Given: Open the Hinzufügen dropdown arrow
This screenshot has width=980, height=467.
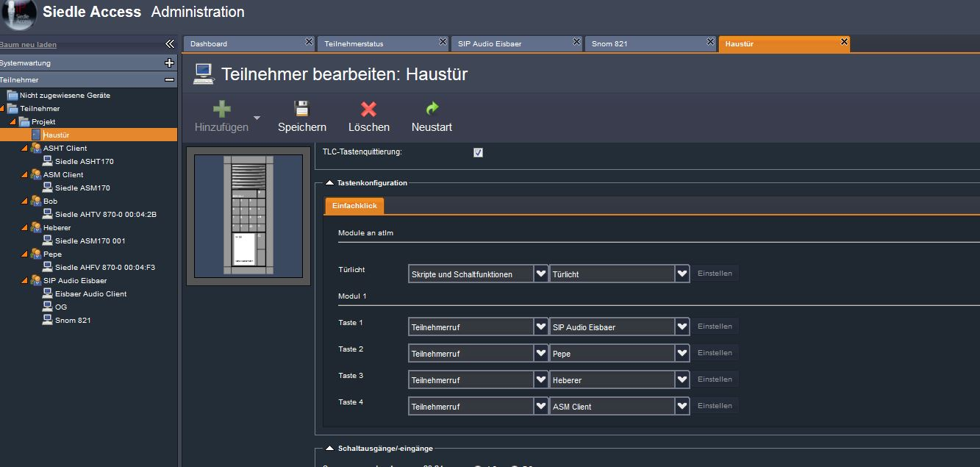Looking at the screenshot, I should pyautogui.click(x=257, y=118).
